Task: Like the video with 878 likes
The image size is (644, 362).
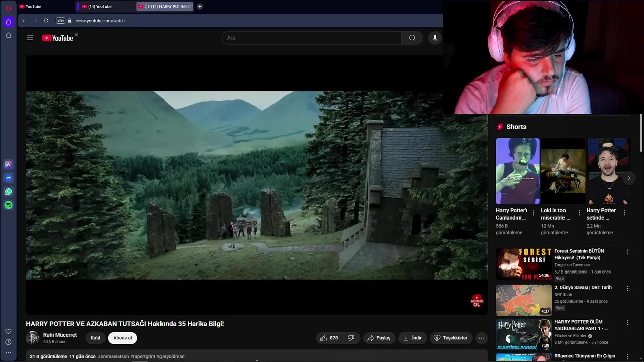Action: (x=329, y=338)
